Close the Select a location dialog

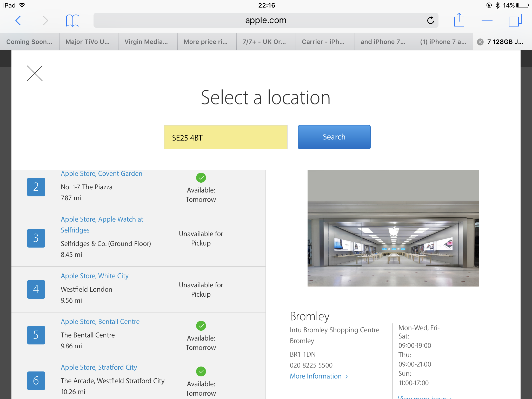[x=35, y=73]
